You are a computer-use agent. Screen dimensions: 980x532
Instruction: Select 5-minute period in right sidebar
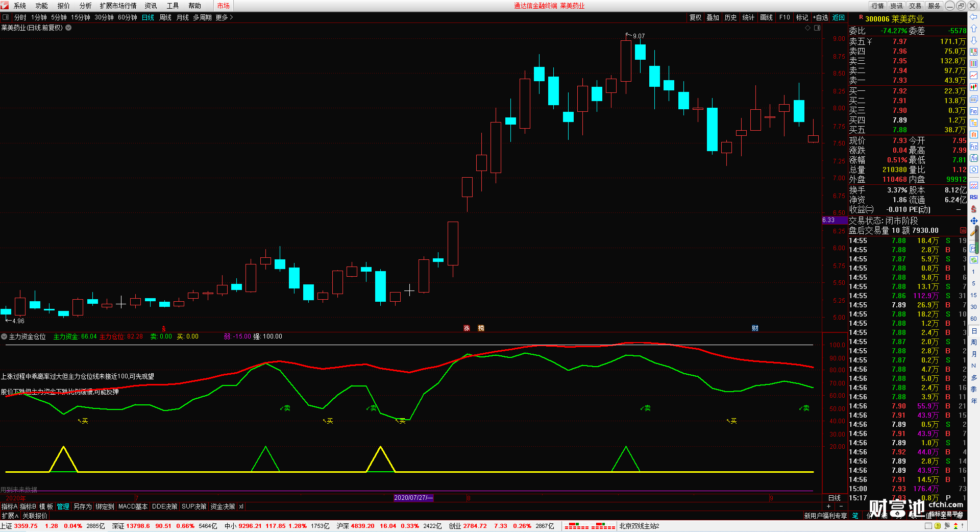point(974,283)
